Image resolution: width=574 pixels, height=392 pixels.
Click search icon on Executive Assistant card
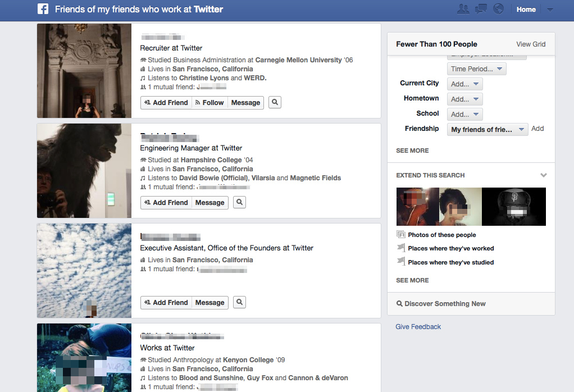click(239, 302)
